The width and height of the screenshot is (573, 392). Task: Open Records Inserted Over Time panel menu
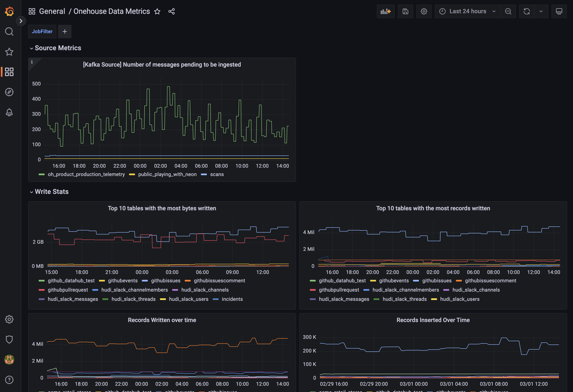[x=433, y=320]
